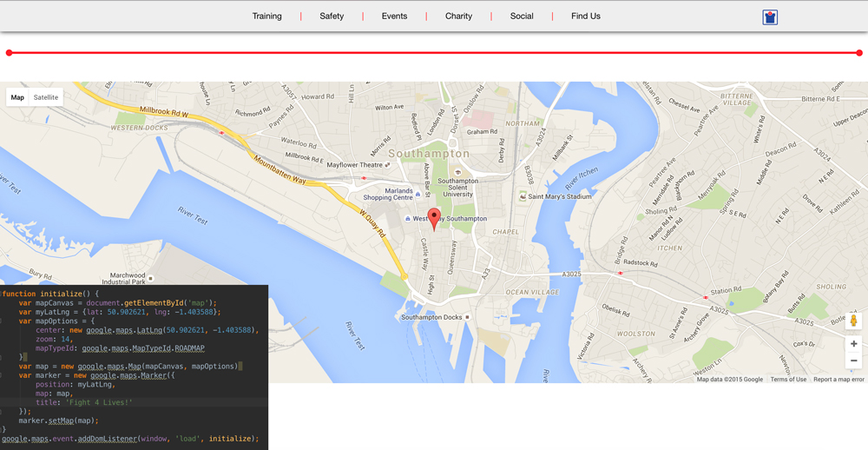Viewport: 868px width, 450px height.
Task: Navigate to the Charity section
Action: (x=458, y=17)
